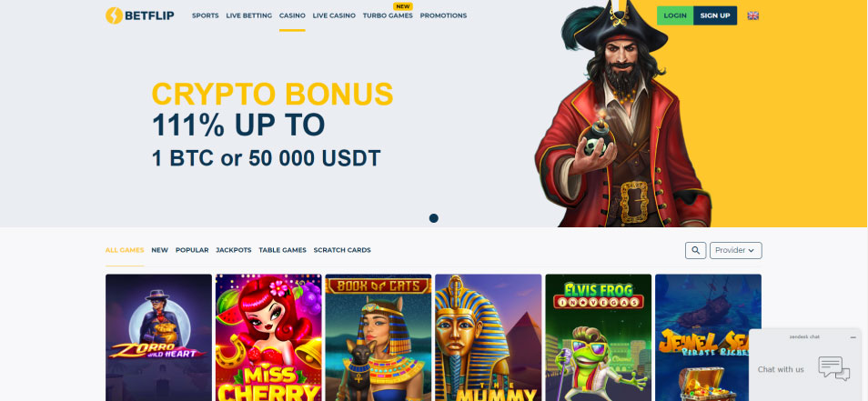Go to Live Betting section
This screenshot has width=868, height=401.
(x=249, y=15)
